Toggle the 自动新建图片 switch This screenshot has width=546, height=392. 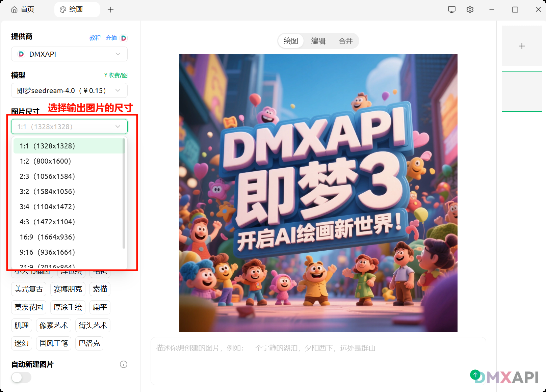click(x=21, y=377)
